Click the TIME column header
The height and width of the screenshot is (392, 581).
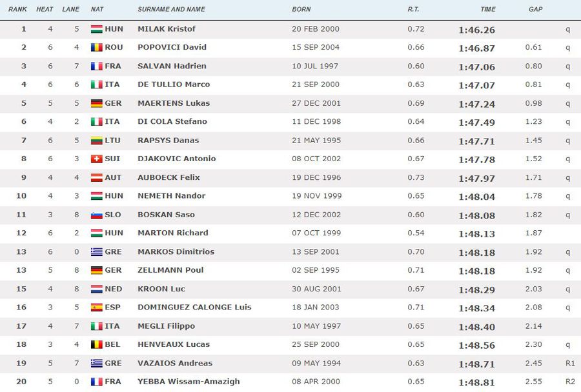coord(487,9)
